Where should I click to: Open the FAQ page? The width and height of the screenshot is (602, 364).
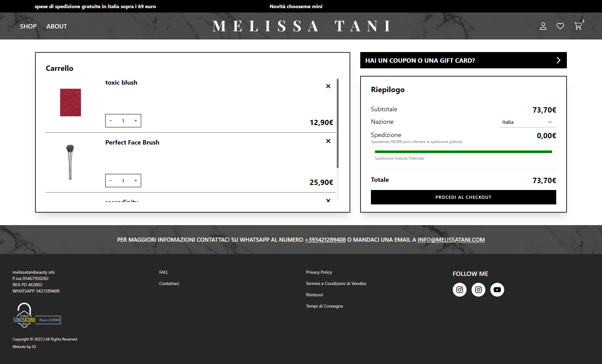163,272
